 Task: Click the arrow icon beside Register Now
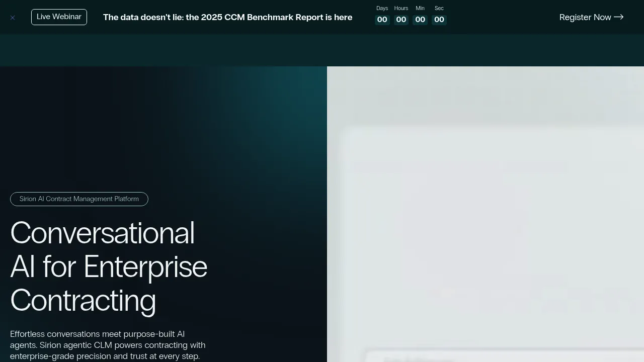point(619,17)
